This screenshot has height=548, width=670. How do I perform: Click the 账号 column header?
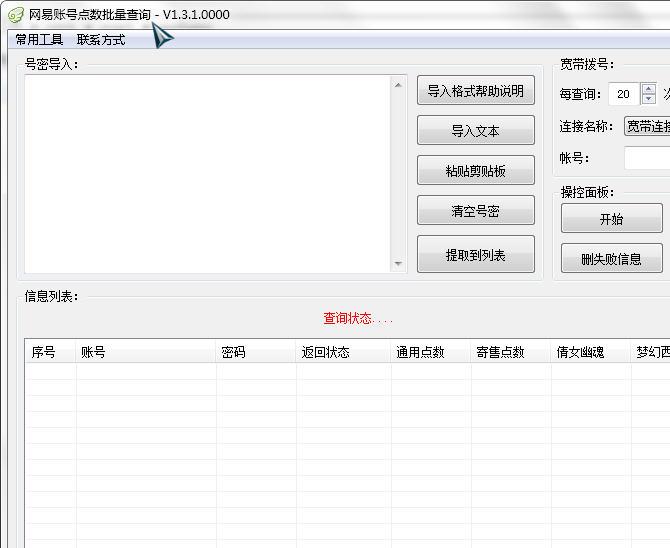[x=146, y=352]
